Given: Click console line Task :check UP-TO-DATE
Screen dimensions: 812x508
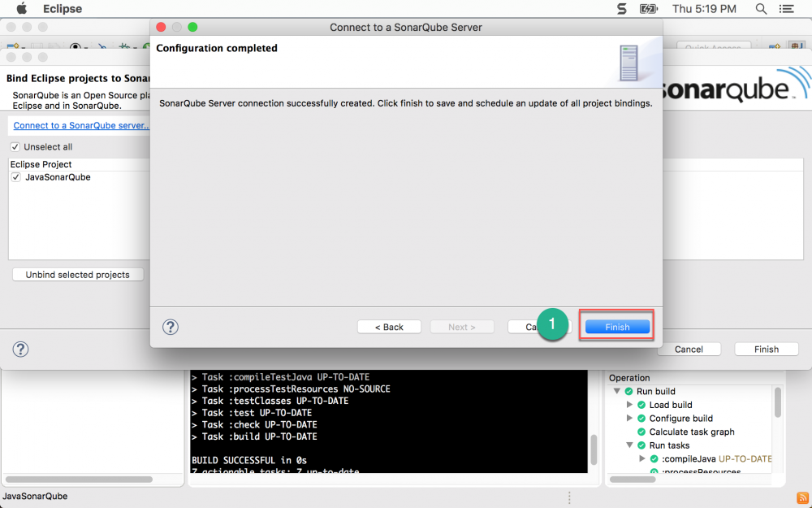Looking at the screenshot, I should tap(254, 424).
